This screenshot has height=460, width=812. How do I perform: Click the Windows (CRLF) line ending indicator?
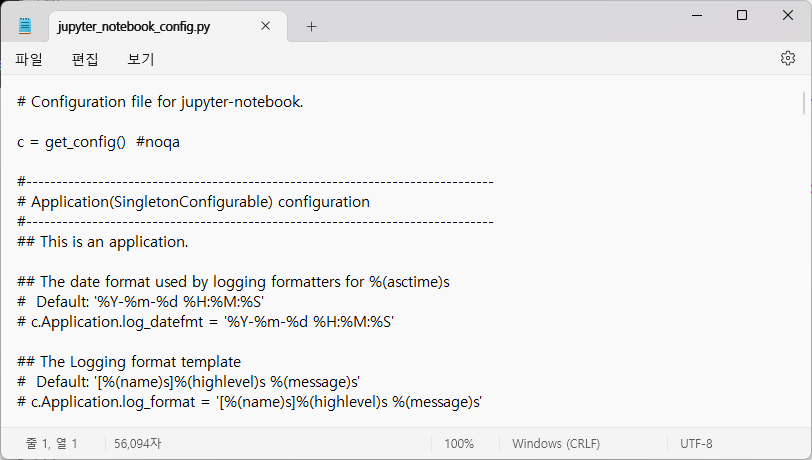(556, 443)
